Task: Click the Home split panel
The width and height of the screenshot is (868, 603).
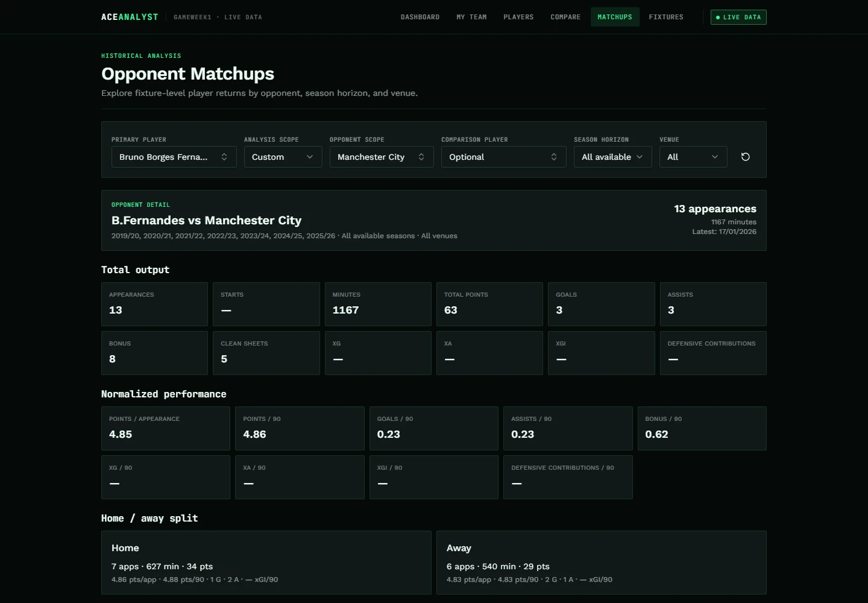Action: 266,563
